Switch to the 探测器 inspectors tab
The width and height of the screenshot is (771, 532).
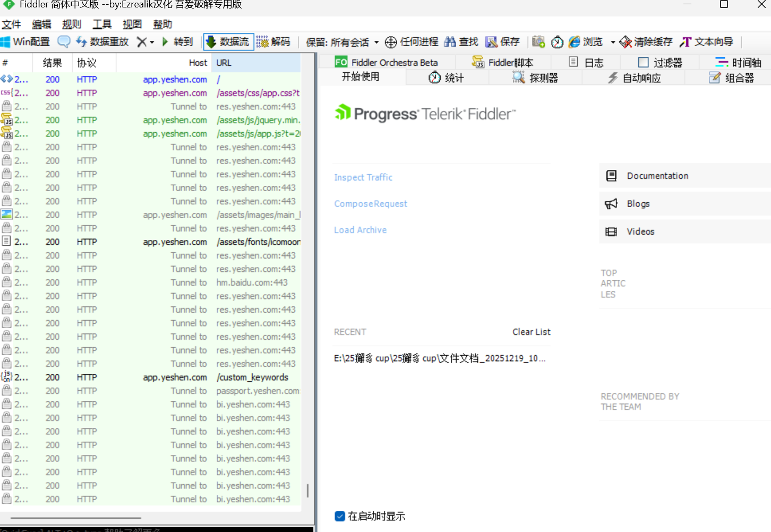pos(535,78)
